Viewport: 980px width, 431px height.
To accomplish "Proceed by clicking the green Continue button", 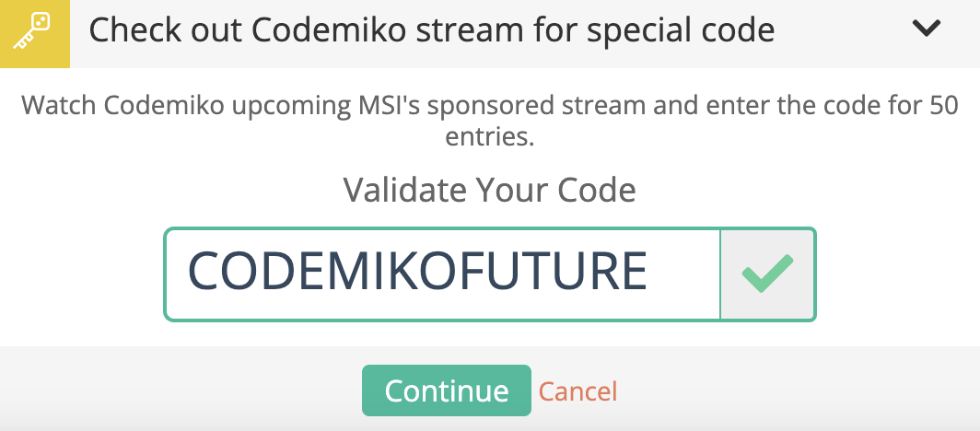I will 446,390.
